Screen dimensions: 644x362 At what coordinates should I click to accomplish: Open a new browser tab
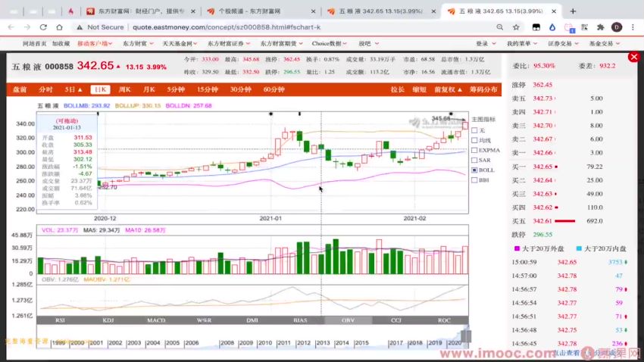pos(573,11)
